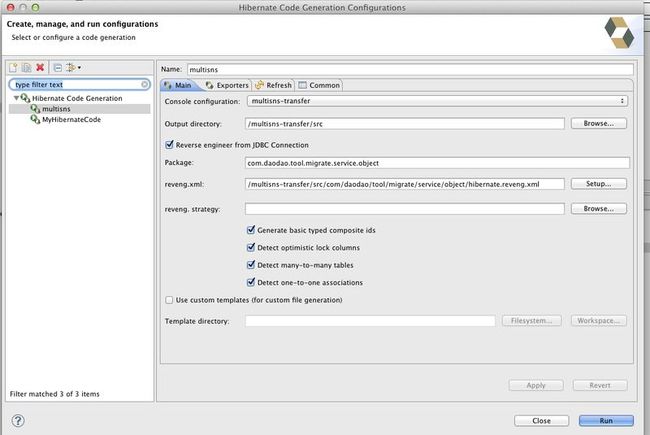650x435 pixels.
Task: Switch to the Refresh tab
Action: click(274, 85)
